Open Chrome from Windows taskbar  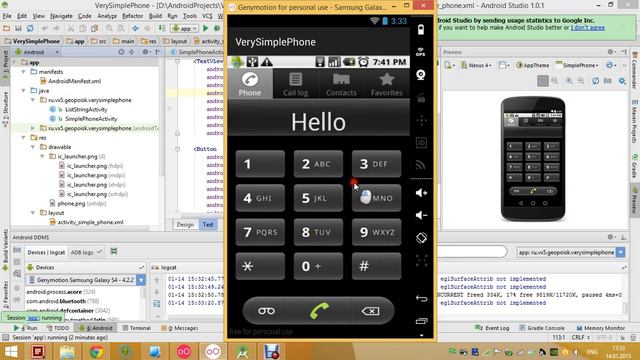96,352
